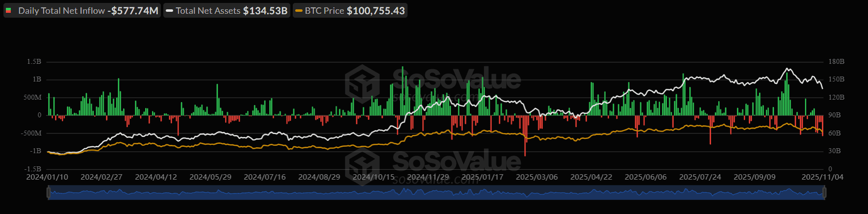Viewport: 868px width, 214px height.
Task: Hide the Total Net Assets series via legend text
Action: click(208, 11)
